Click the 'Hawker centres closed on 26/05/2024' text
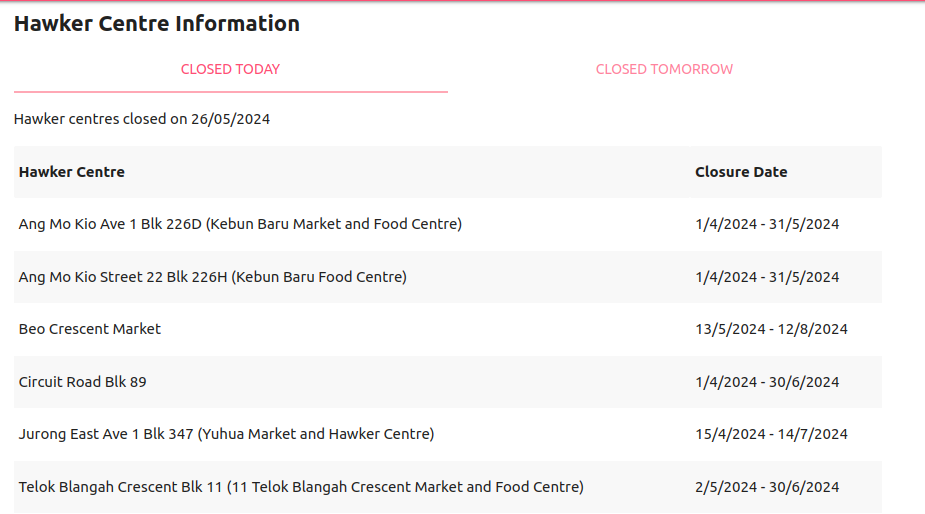The image size is (925, 514). pos(142,120)
